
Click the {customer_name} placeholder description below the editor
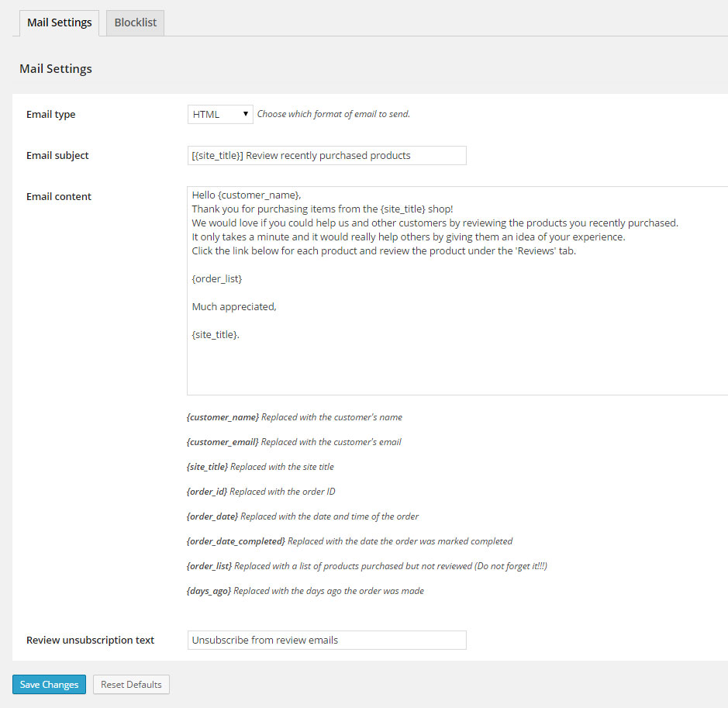tap(295, 417)
